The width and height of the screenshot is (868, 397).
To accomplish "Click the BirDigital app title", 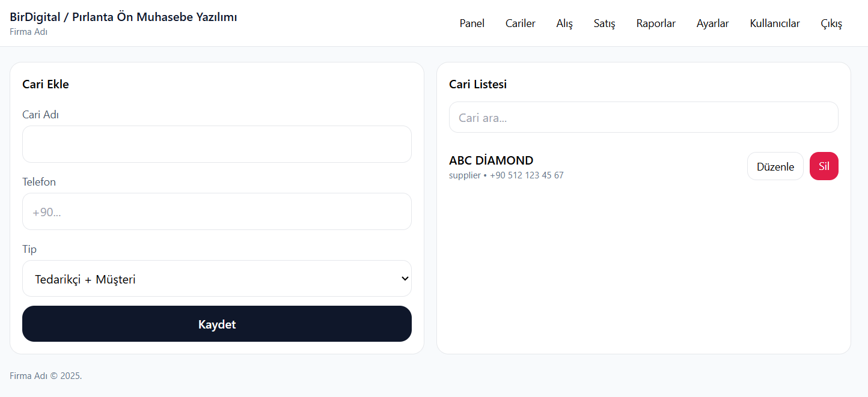I will point(123,17).
